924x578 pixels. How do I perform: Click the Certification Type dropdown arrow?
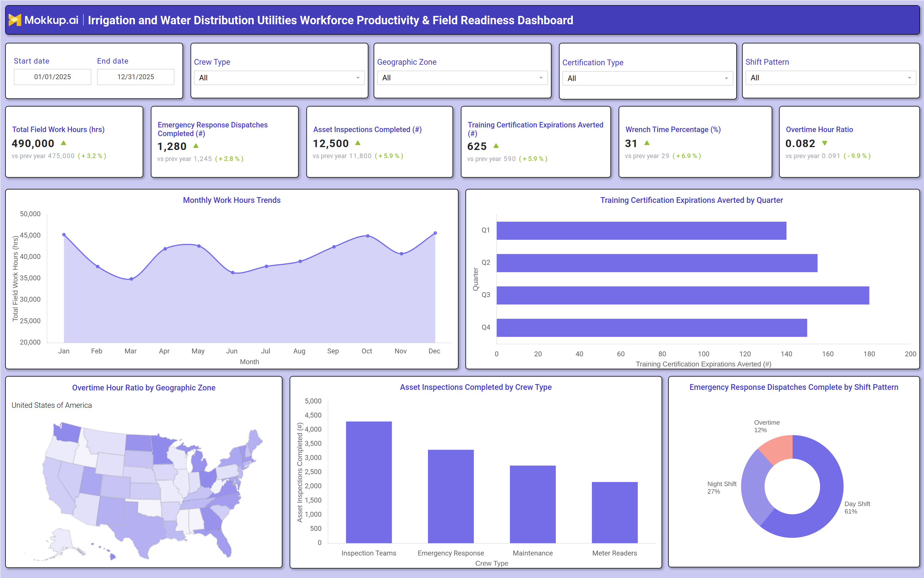(x=726, y=78)
